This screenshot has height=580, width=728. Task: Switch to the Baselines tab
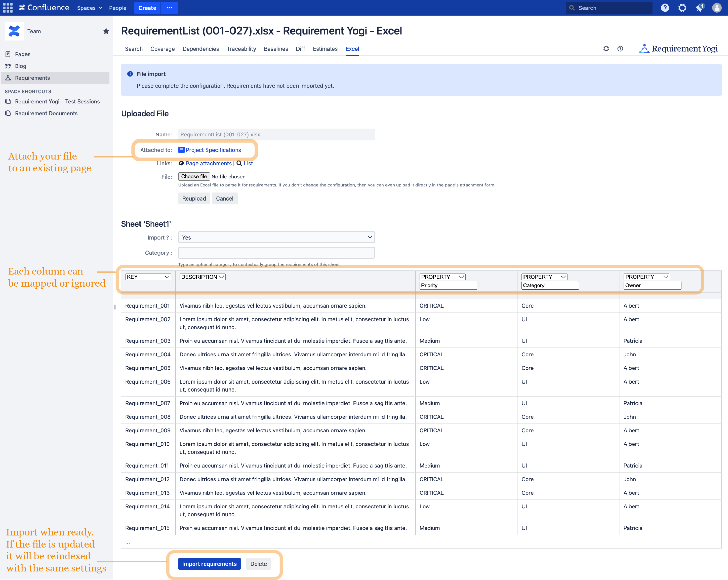[275, 49]
